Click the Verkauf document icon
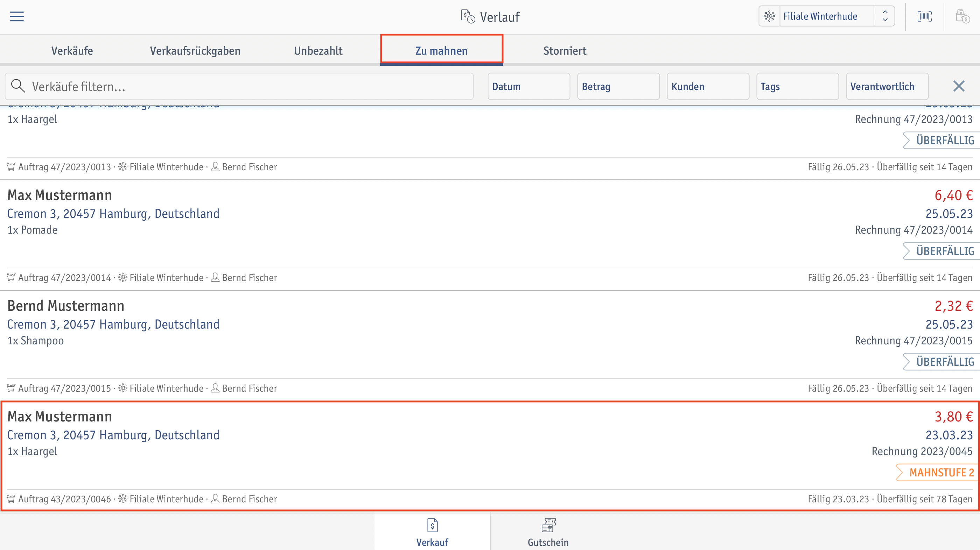The height and width of the screenshot is (550, 980). click(432, 525)
